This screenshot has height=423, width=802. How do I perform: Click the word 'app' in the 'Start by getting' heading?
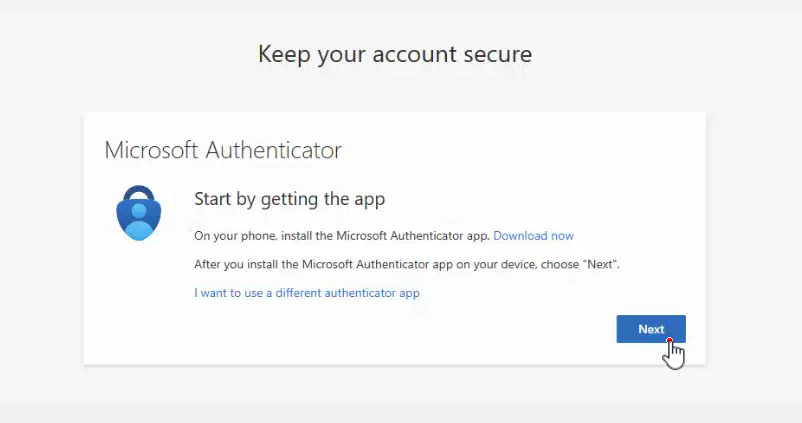tap(369, 200)
